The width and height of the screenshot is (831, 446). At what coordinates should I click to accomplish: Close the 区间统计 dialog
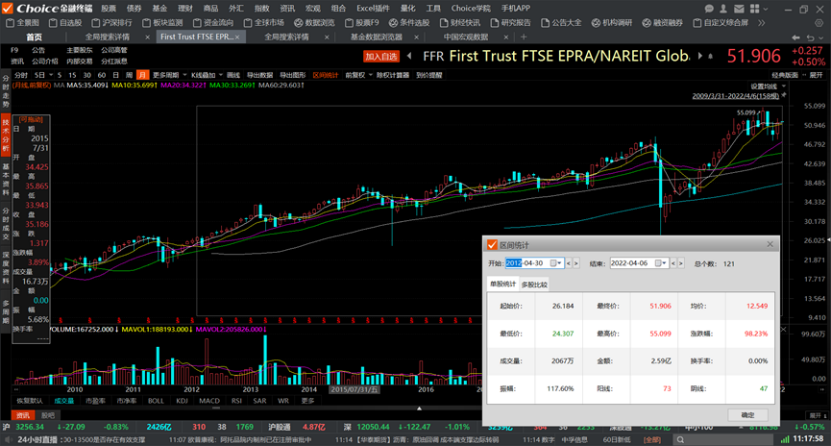[x=769, y=243]
